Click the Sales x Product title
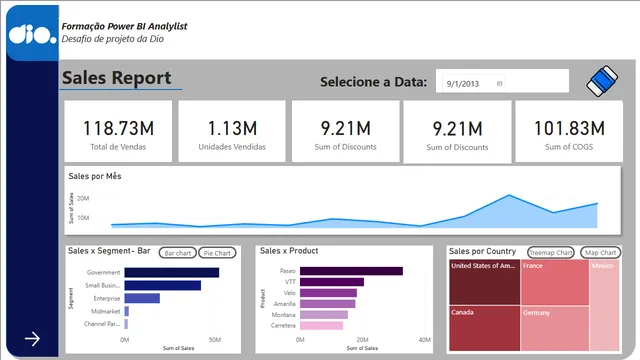Viewport: 640px width, 360px height. tap(289, 251)
